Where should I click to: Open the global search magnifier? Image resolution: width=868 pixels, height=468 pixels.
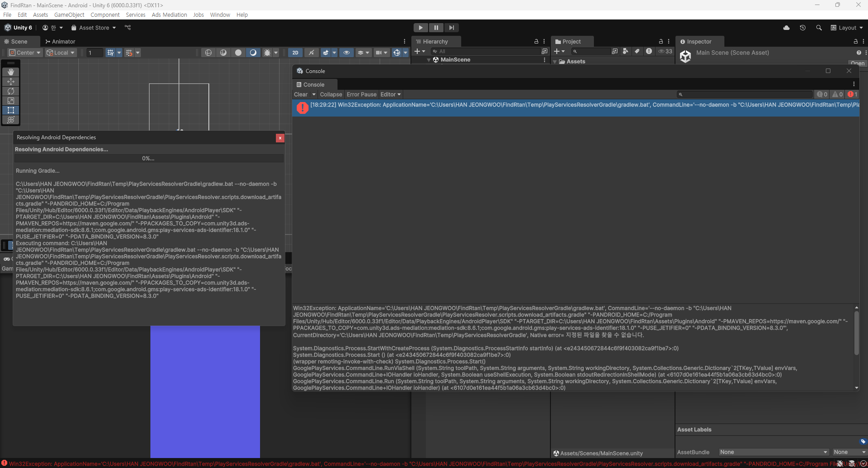819,28
